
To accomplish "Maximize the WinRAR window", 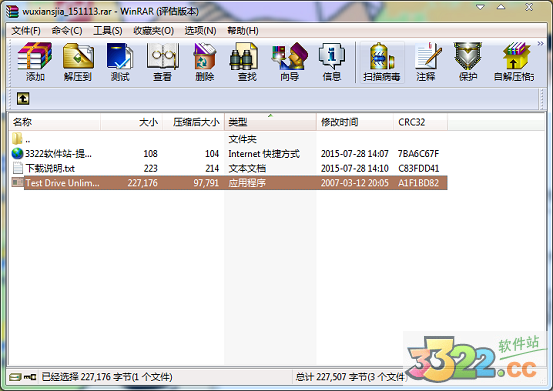I will [501, 7].
